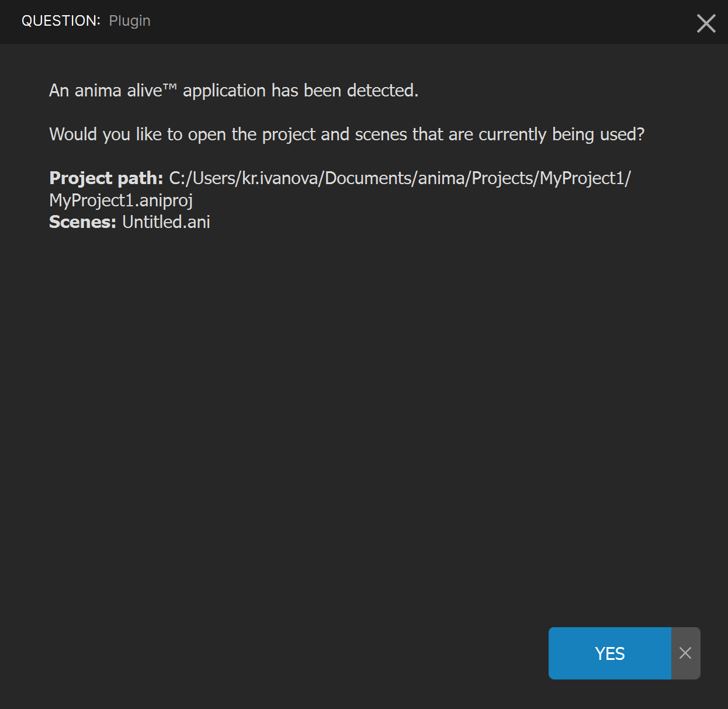728x709 pixels.
Task: Click the Untitled.ani scene name
Action: [166, 222]
